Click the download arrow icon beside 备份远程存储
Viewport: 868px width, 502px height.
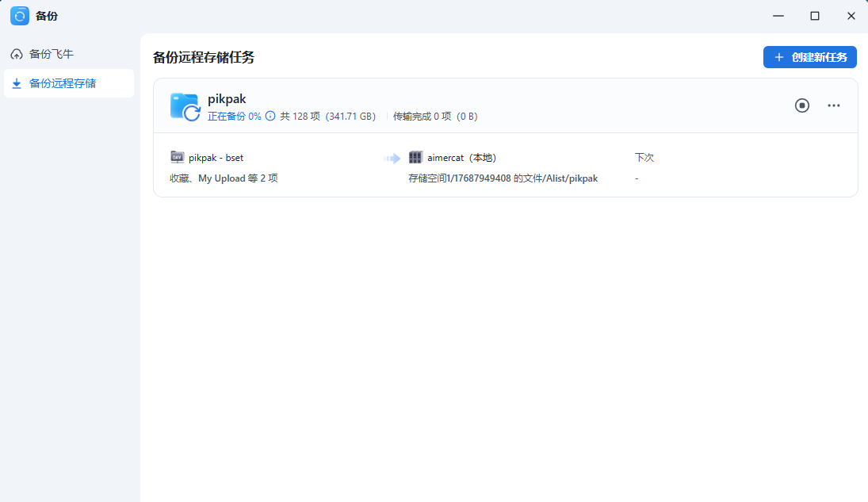[x=17, y=84]
